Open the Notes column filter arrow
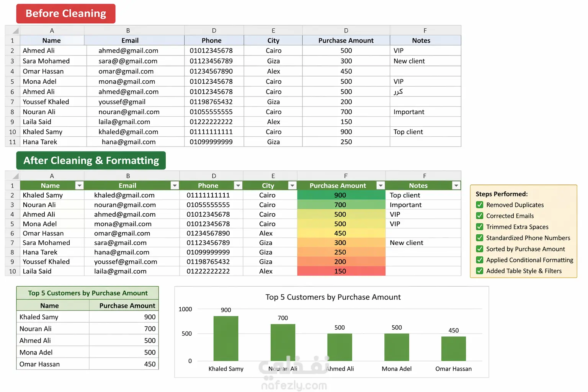The image size is (588, 392). tap(456, 186)
